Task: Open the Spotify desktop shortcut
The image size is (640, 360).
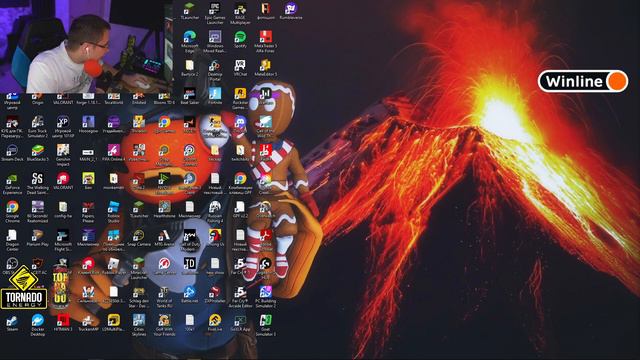Action: point(240,40)
